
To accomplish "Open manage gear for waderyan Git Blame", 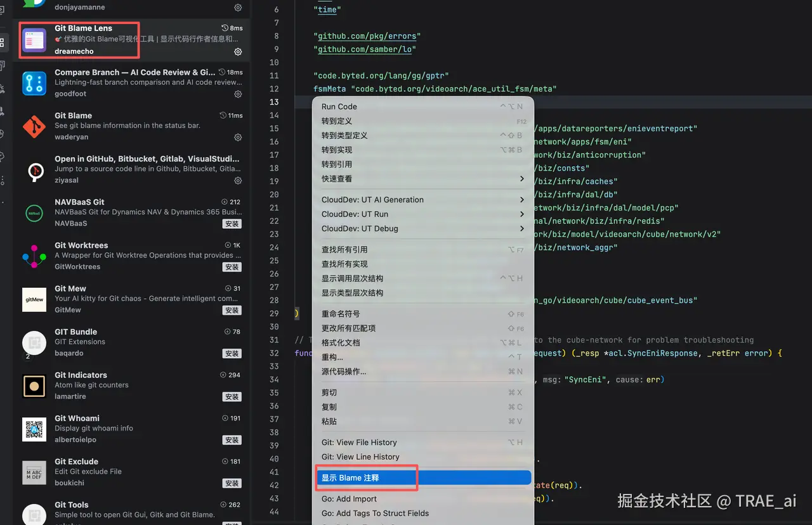I will point(238,137).
